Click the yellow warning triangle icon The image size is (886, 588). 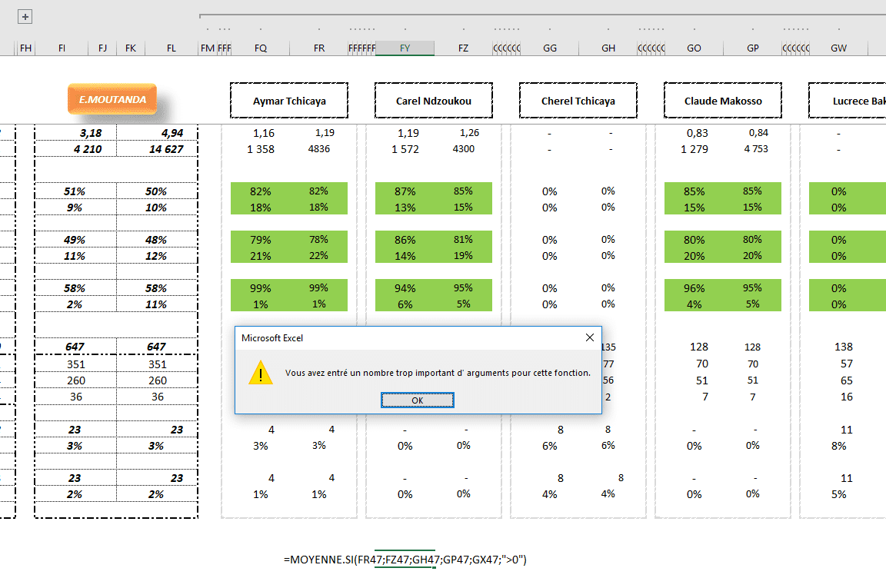pyautogui.click(x=261, y=374)
